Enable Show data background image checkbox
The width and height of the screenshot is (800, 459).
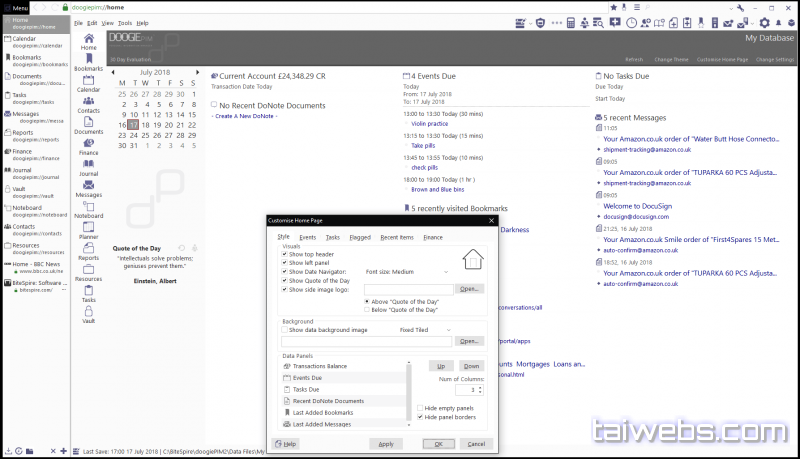(x=285, y=329)
